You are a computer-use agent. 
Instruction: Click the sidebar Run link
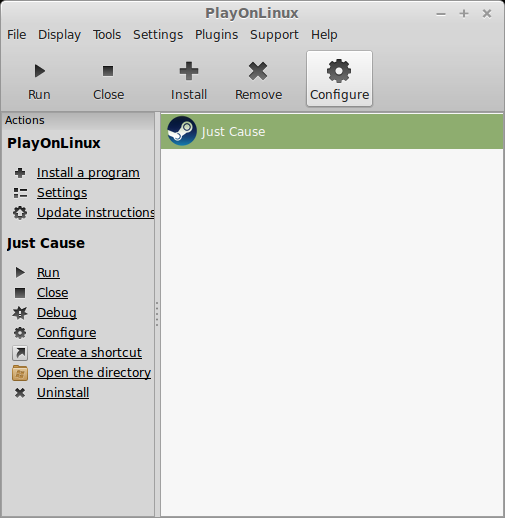coord(48,273)
